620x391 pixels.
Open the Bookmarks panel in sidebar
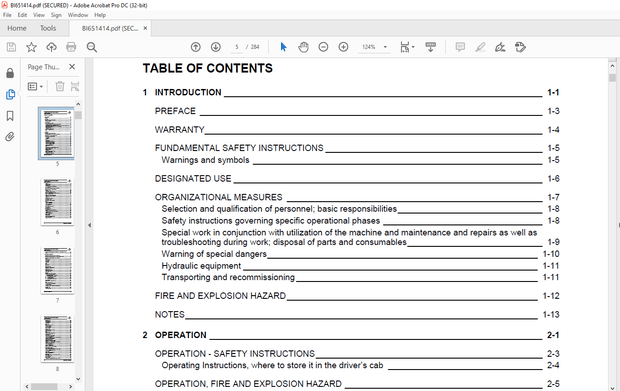[x=10, y=115]
